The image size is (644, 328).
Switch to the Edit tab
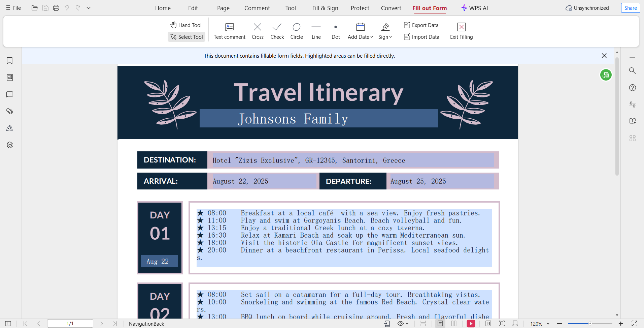pyautogui.click(x=193, y=8)
